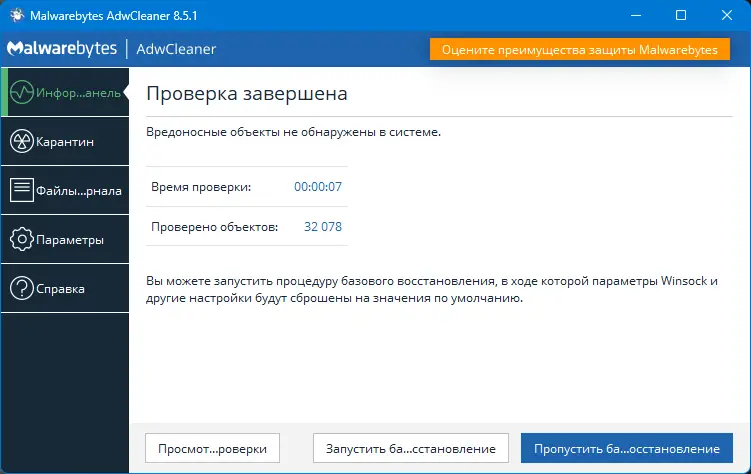Open the Инфор...анель dashboard tab
The width and height of the screenshot is (751, 474).
[65, 92]
